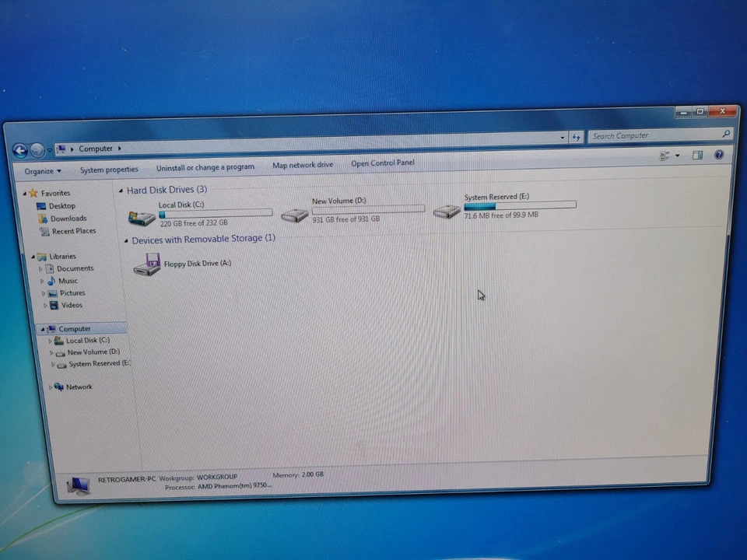Click the Computer breadcrumb in the address bar
The height and width of the screenshot is (560, 747).
click(x=96, y=149)
